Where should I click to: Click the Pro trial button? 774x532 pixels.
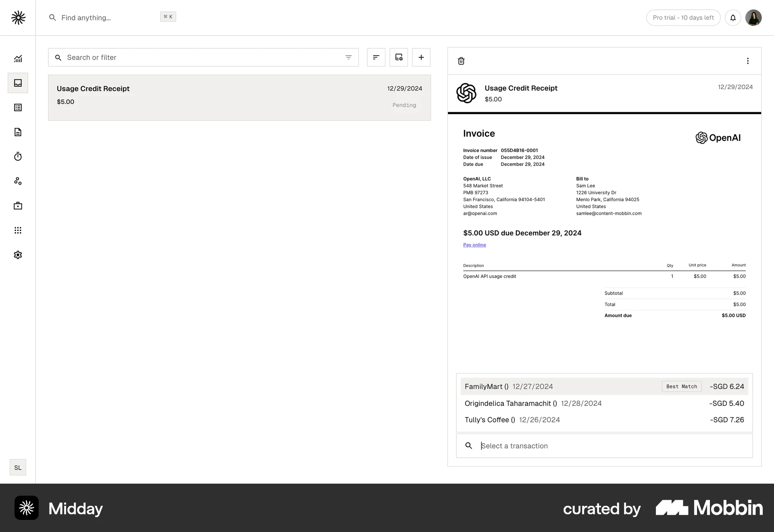[683, 17]
